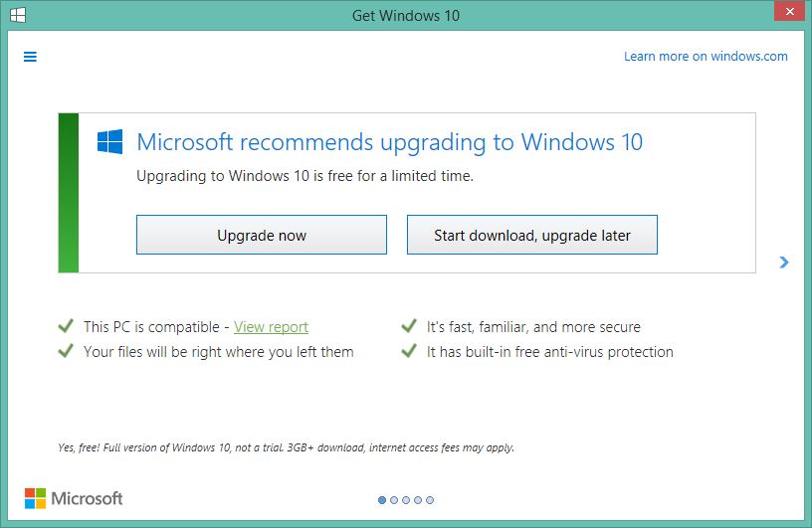This screenshot has height=528, width=812.
Task: Click the green vertical bar on banner
Action: click(69, 193)
